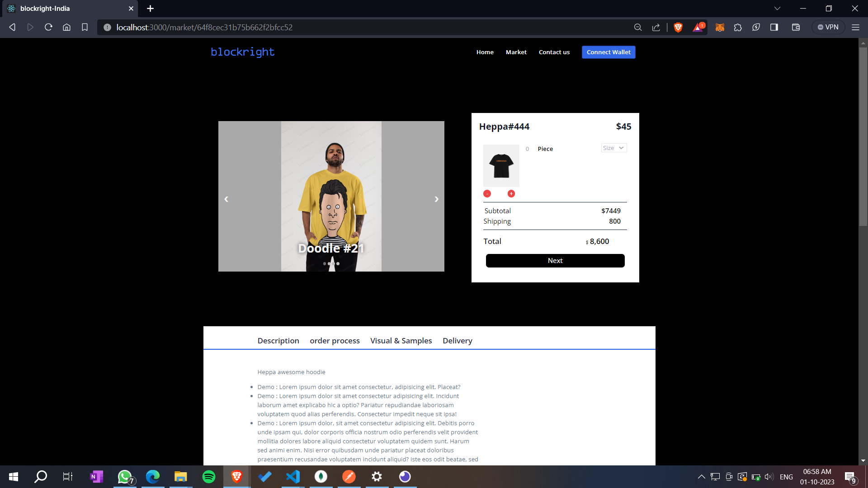868x488 pixels.
Task: Click the red plus quantity button
Action: point(511,194)
